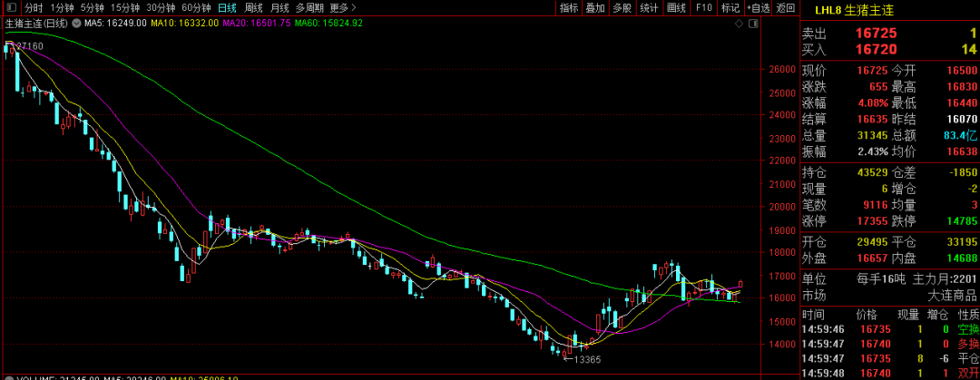
Task: Open the 指标 indicators button
Action: click(x=569, y=8)
